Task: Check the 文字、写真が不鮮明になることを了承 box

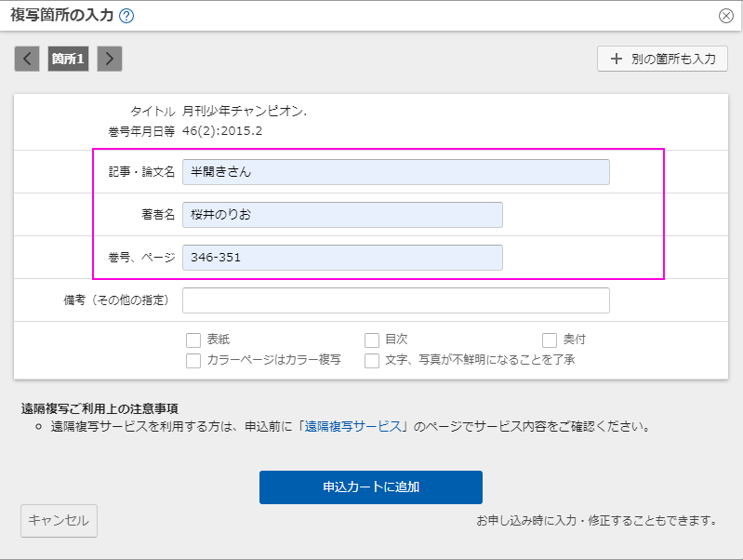Action: pyautogui.click(x=372, y=360)
